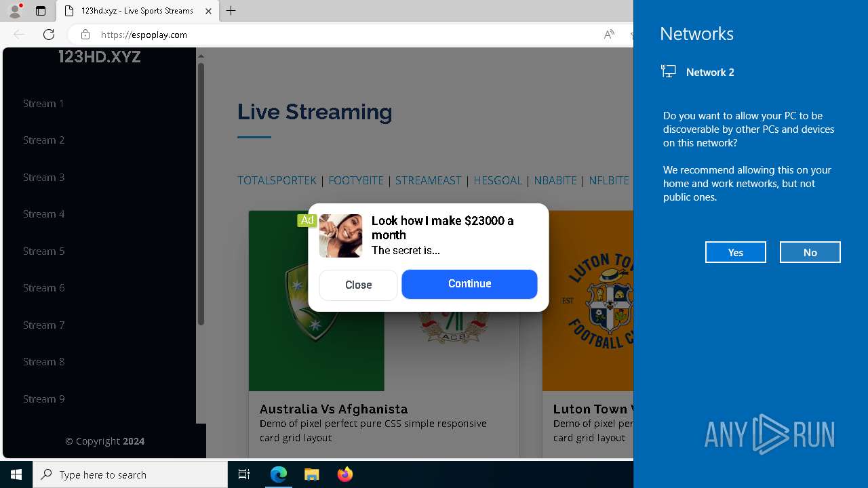Click the taskbar search box
The image size is (868, 488).
pyautogui.click(x=130, y=474)
